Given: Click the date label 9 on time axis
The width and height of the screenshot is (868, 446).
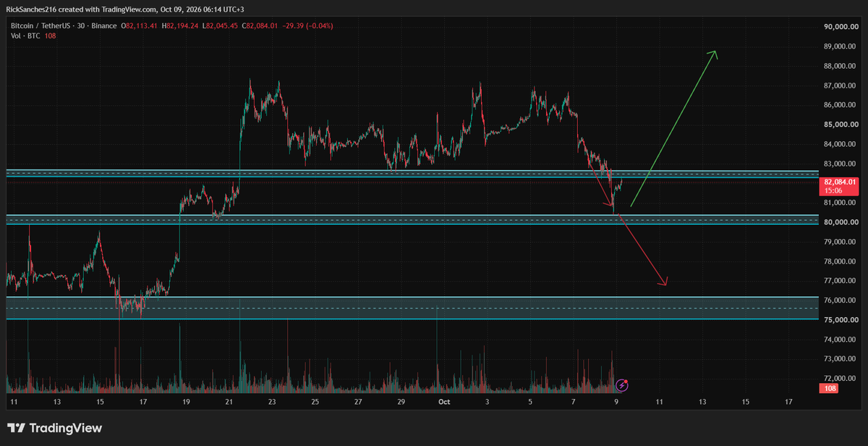Looking at the screenshot, I should pos(616,401).
